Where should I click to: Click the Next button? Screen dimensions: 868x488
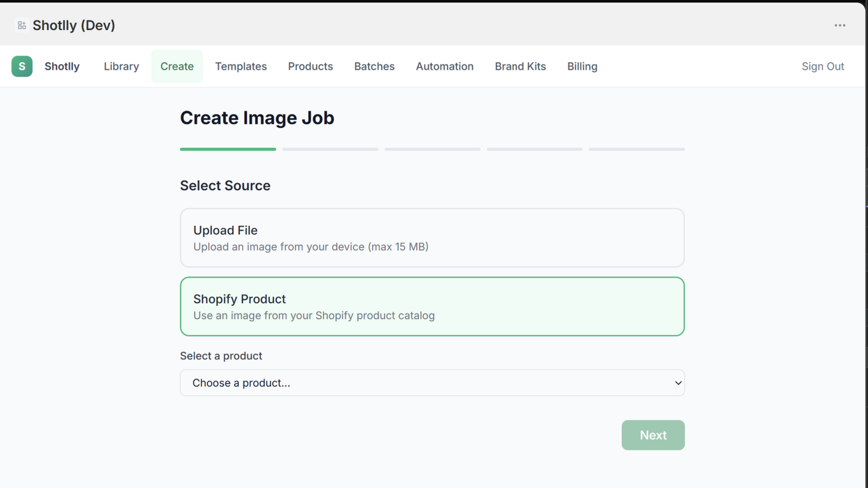click(653, 435)
